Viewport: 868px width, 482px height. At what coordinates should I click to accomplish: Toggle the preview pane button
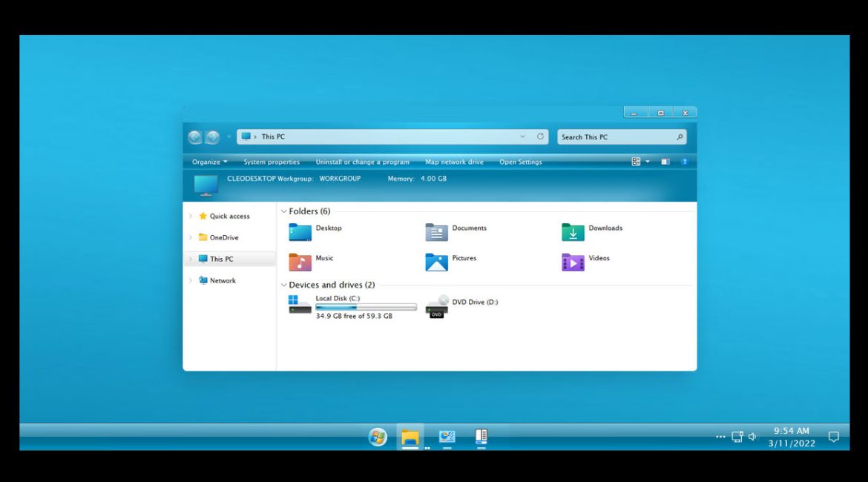point(665,162)
